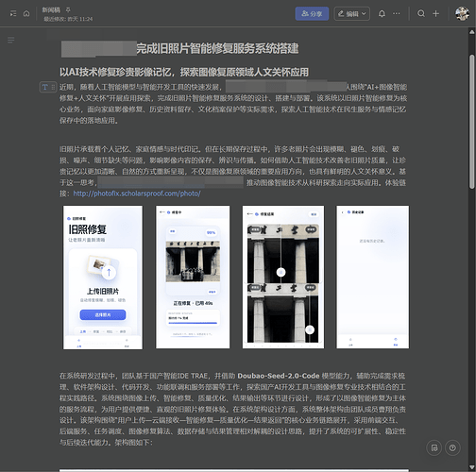This screenshot has height=472, width=476.
Task: Select the 修复中 progress screen thumbnail
Action: tap(193, 277)
